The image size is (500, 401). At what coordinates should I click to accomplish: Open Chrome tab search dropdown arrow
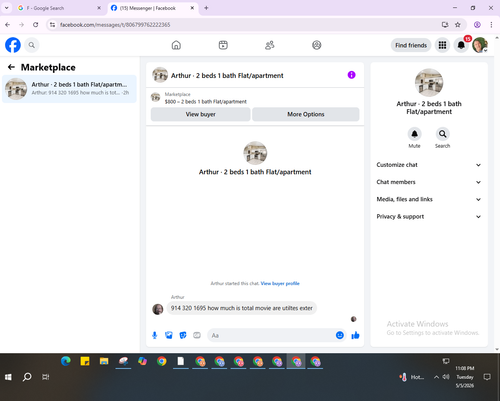point(7,8)
